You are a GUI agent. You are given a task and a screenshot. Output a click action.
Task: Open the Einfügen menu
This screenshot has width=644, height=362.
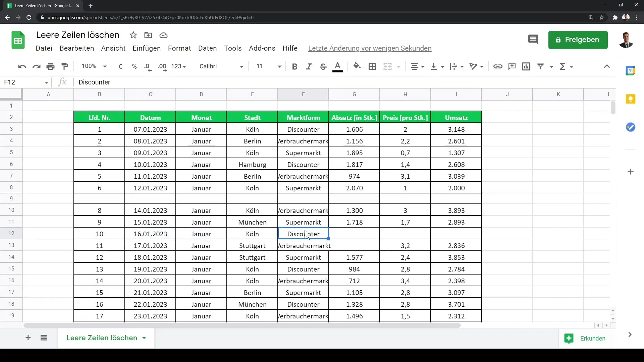[147, 48]
